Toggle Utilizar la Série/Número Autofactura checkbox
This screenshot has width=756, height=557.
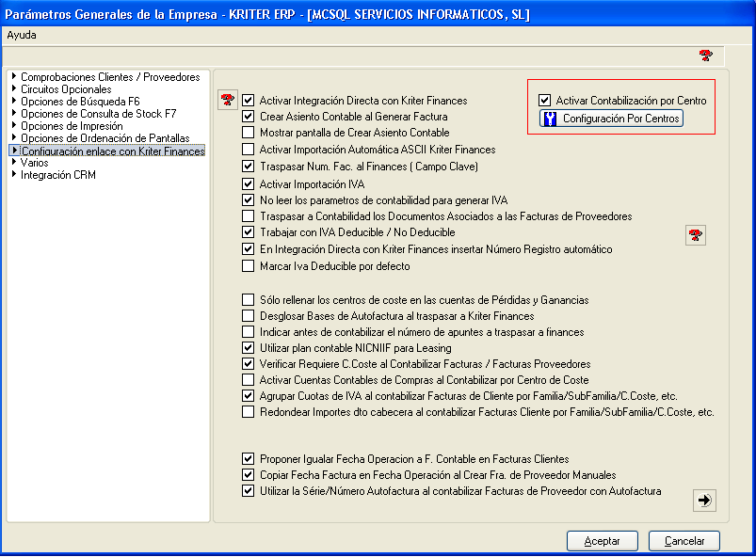[248, 491]
